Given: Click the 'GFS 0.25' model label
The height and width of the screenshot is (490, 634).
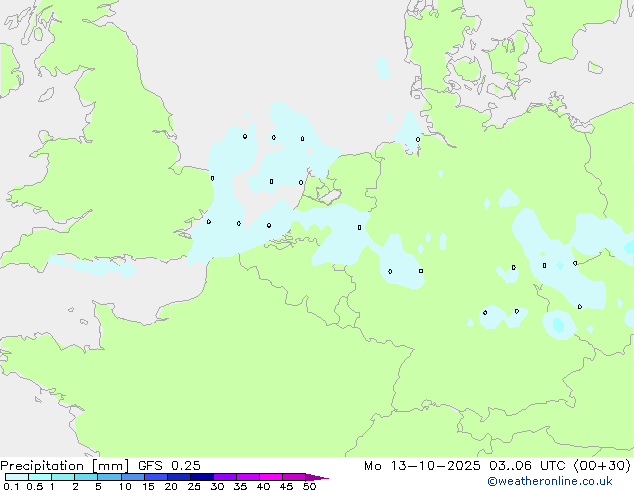Looking at the screenshot, I should click(x=169, y=466).
